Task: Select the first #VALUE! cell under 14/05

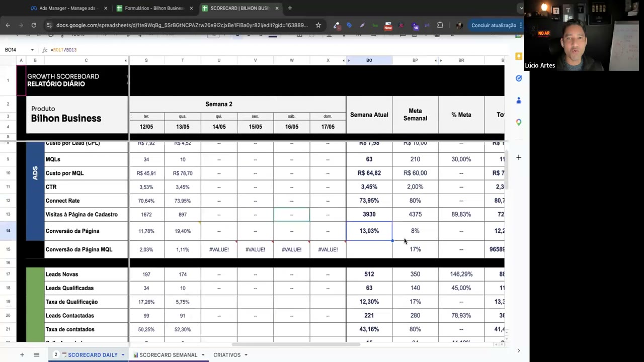Action: coord(219,249)
